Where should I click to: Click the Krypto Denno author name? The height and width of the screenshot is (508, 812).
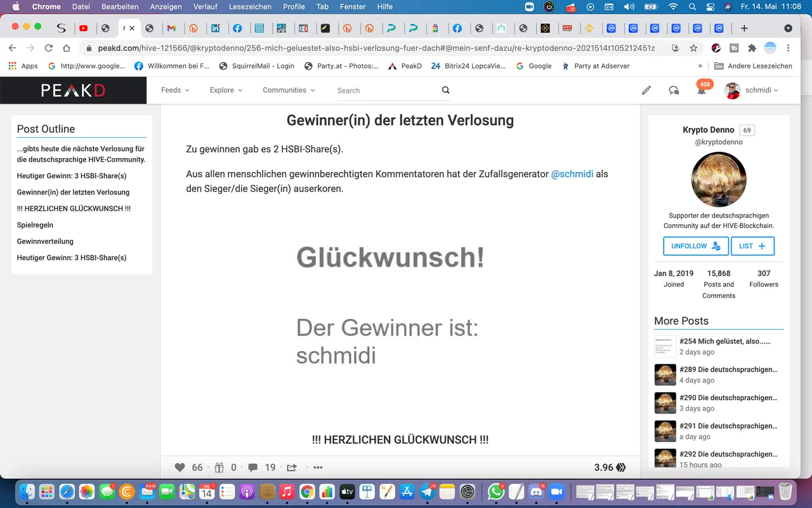(x=708, y=130)
